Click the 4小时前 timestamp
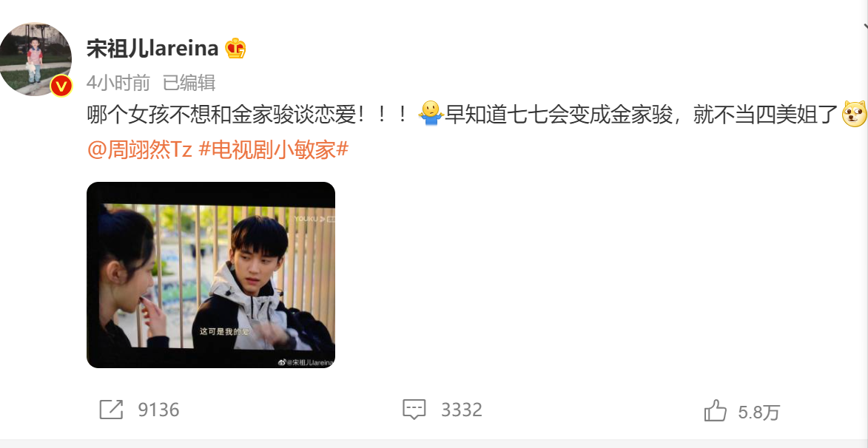Image resolution: width=868 pixels, height=448 pixels. pos(118,83)
